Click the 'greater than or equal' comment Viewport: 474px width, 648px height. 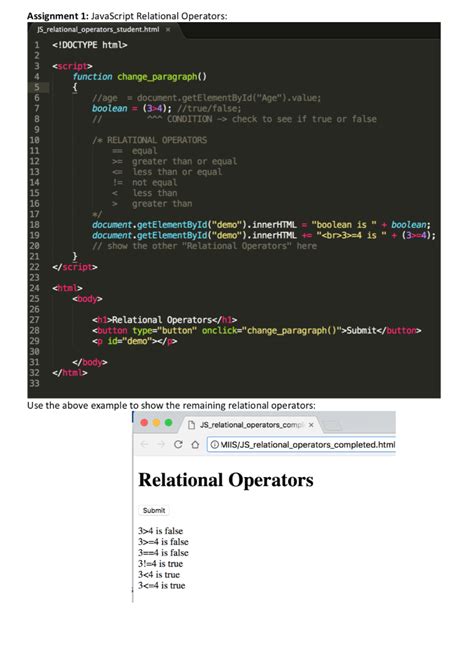(184, 161)
